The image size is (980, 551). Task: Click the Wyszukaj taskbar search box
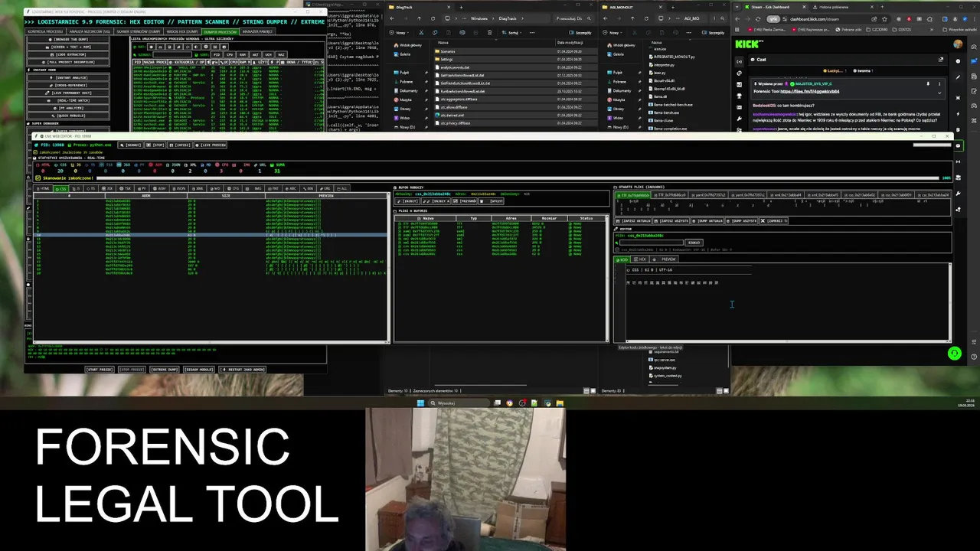coord(458,403)
